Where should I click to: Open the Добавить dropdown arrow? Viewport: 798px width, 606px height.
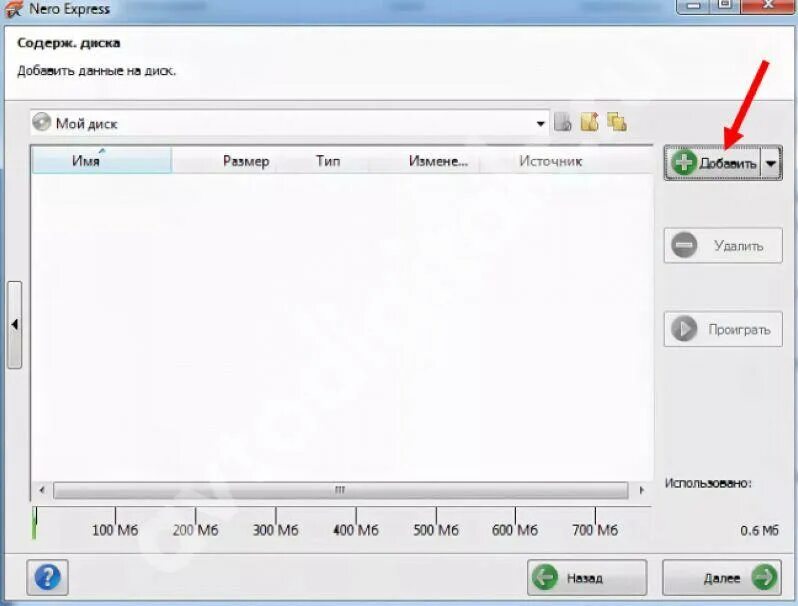click(x=771, y=163)
